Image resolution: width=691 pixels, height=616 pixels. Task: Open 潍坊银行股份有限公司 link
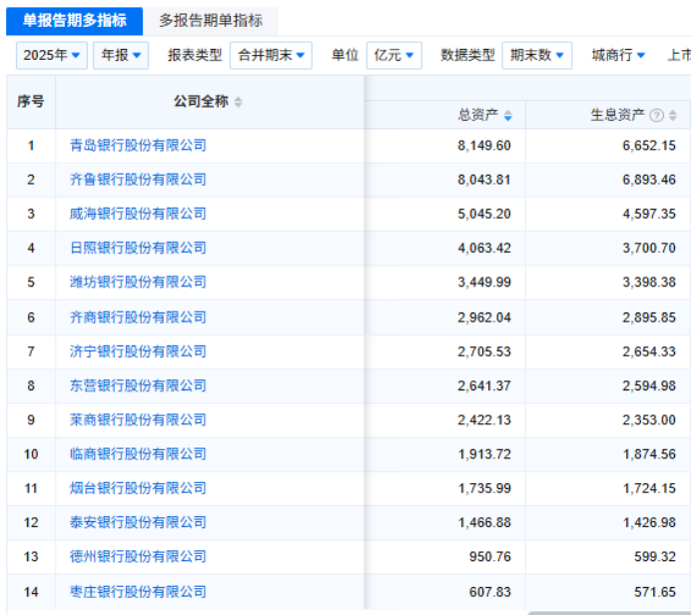click(x=138, y=282)
